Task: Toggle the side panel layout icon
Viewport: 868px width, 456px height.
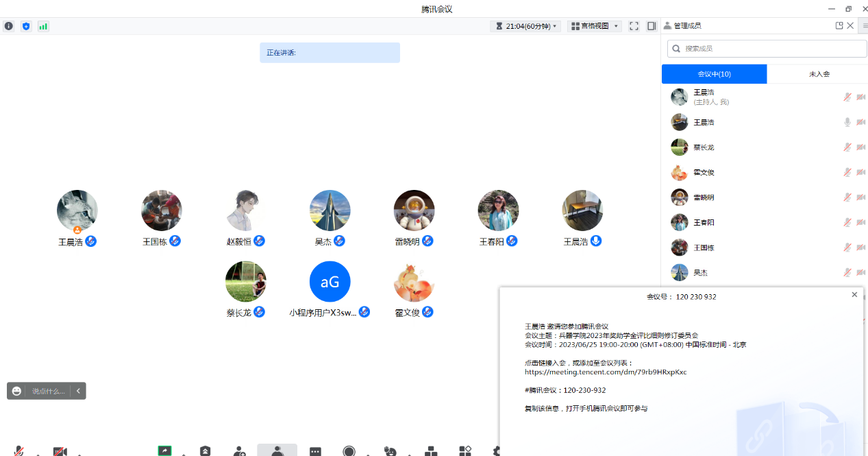Action: click(x=651, y=26)
